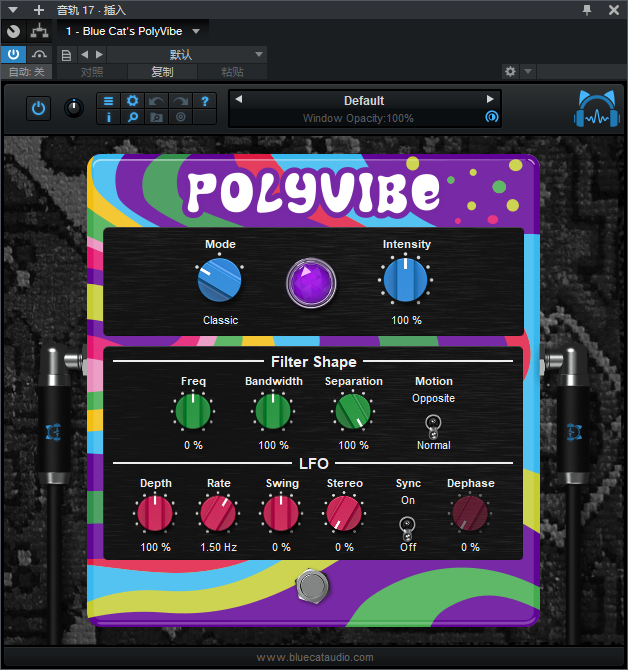Click the red Depth knob

(155, 513)
